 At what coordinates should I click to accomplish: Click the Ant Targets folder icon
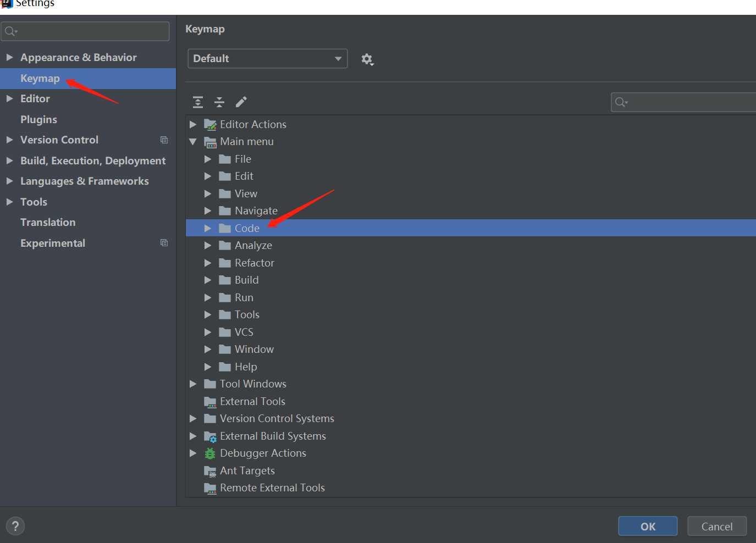click(210, 471)
